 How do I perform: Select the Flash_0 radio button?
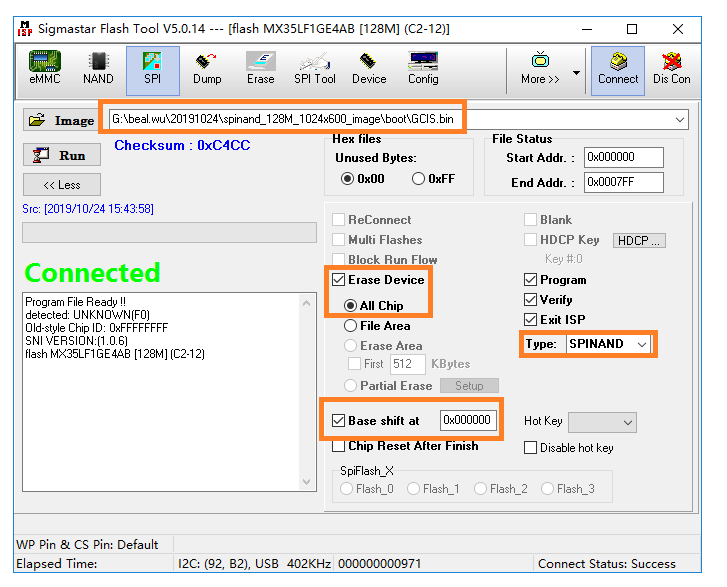(x=346, y=489)
